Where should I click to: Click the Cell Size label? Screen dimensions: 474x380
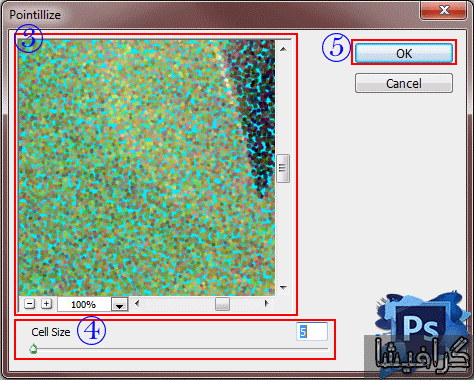click(51, 332)
